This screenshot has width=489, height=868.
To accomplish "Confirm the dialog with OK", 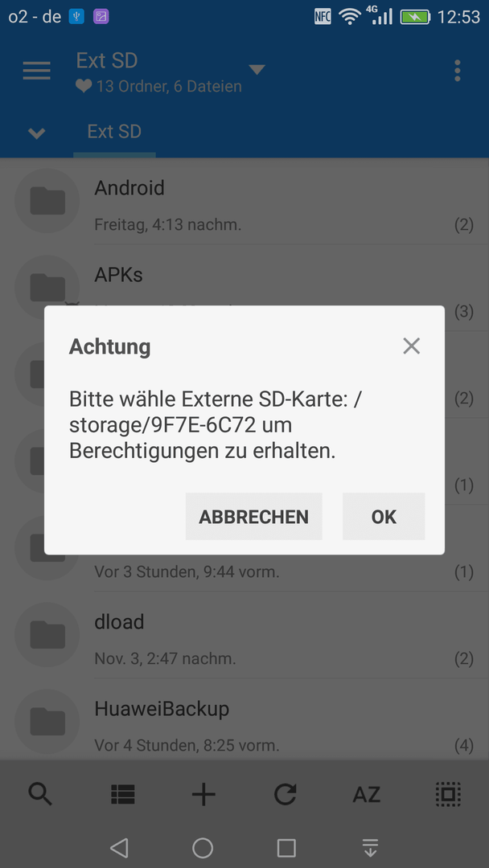I will coord(384,517).
